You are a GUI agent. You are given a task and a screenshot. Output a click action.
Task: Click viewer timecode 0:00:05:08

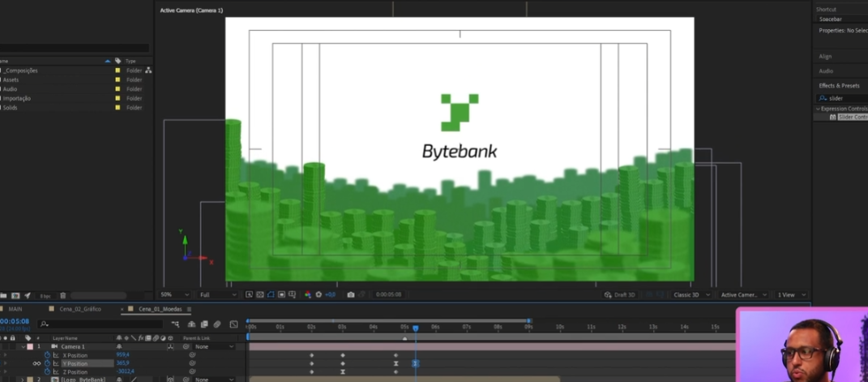(x=388, y=294)
